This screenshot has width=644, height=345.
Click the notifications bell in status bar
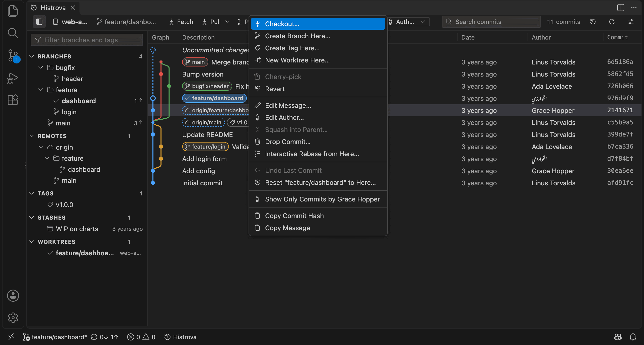[633, 337]
